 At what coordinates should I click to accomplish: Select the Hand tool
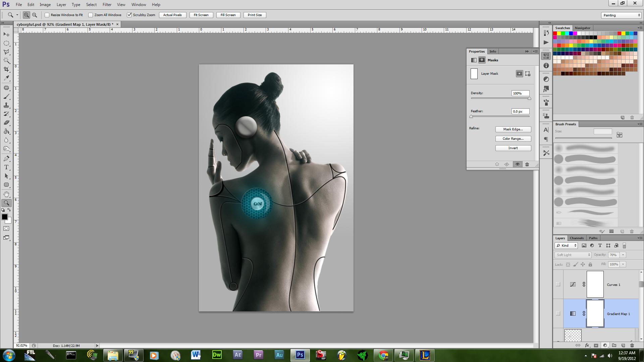tap(6, 194)
